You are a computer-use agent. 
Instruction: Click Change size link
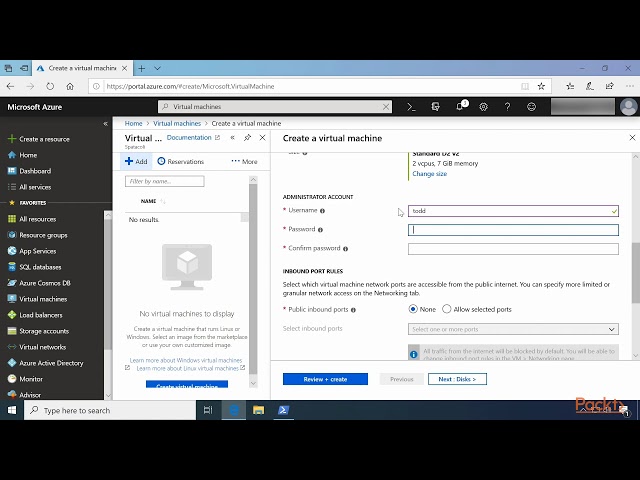[429, 174]
